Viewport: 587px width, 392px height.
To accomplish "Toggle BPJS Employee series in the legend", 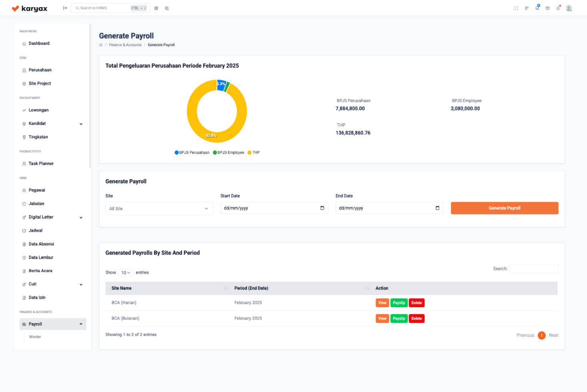I will [228, 152].
